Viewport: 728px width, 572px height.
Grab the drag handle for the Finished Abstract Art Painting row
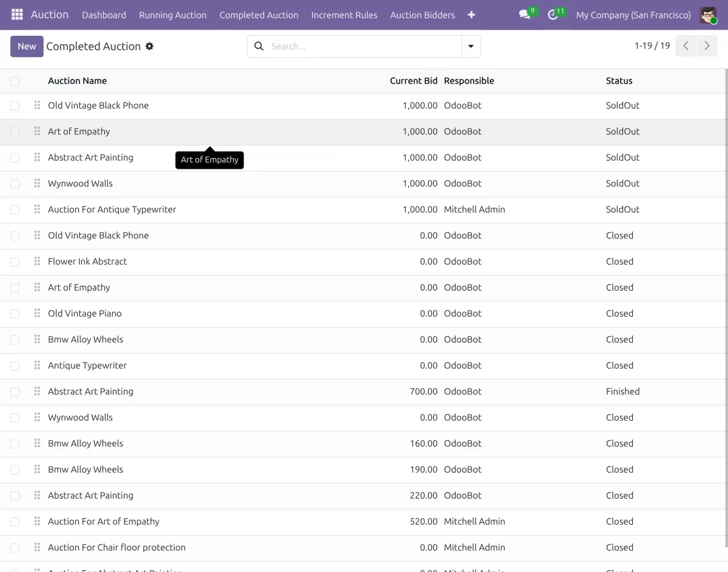pos(37,391)
